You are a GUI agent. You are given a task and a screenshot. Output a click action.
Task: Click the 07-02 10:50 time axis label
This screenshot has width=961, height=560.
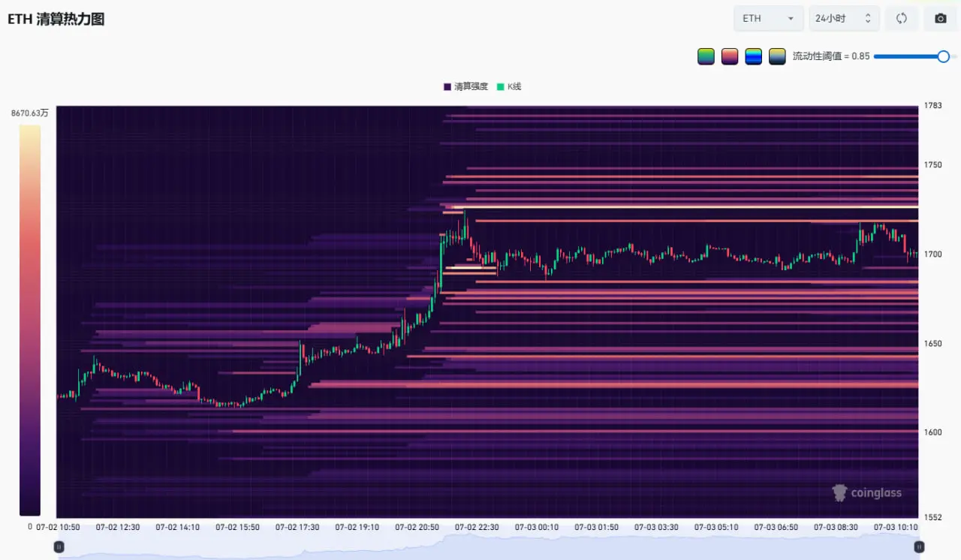pos(58,528)
